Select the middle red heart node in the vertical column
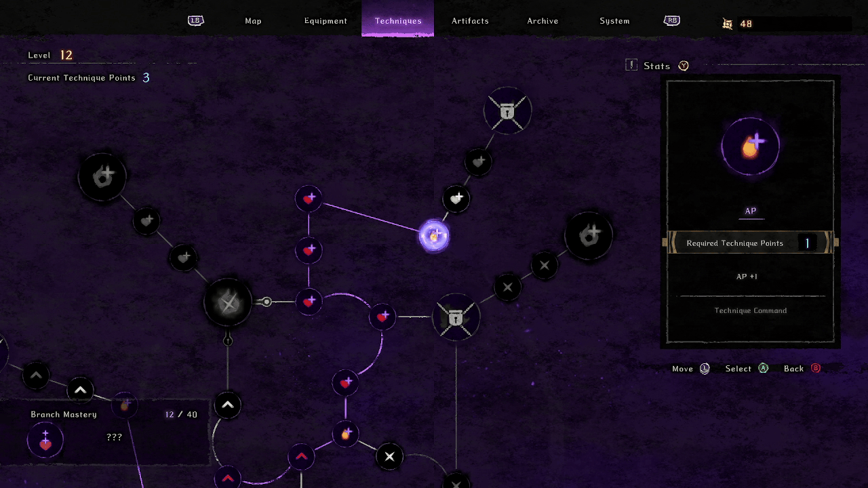Image resolution: width=868 pixels, height=488 pixels. (x=309, y=250)
